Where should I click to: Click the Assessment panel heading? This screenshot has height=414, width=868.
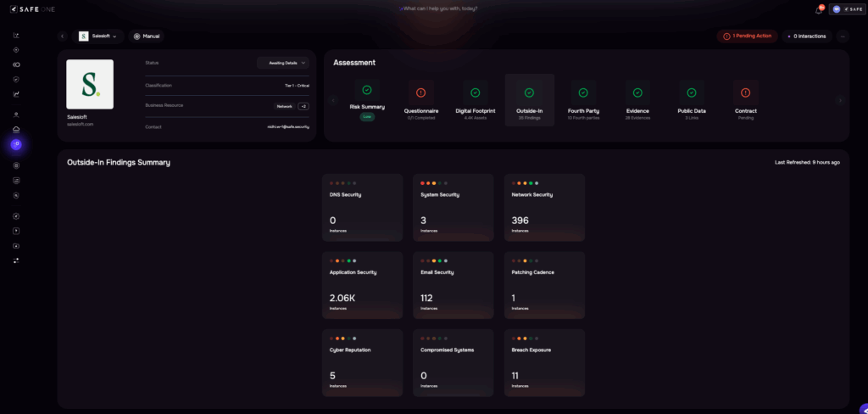(354, 63)
